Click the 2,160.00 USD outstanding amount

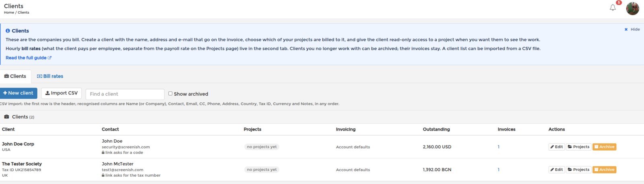point(437,147)
